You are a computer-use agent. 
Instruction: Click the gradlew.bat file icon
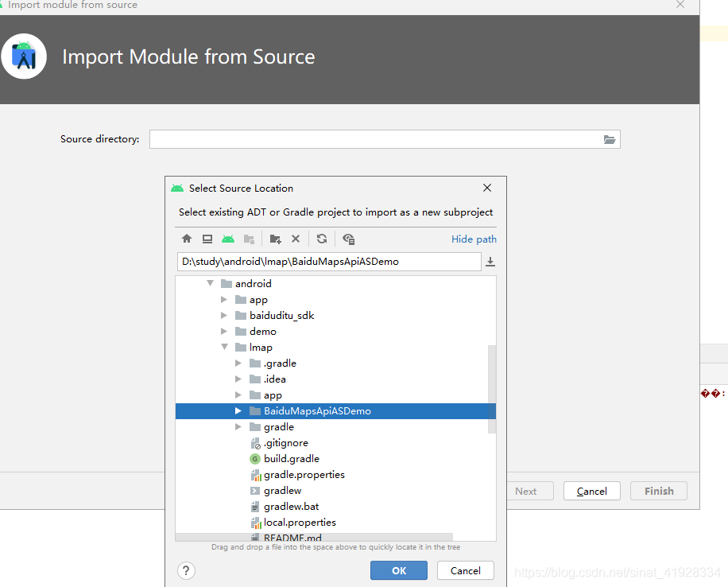tap(255, 507)
